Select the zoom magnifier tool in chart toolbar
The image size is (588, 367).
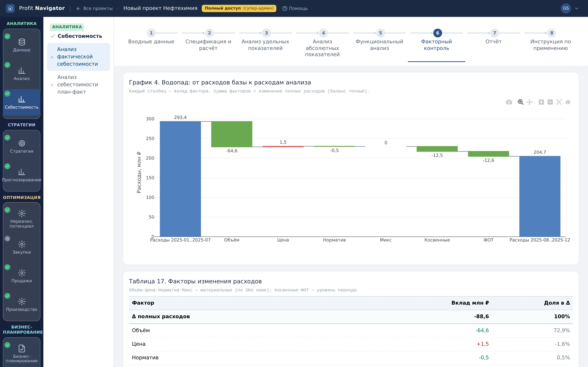[x=520, y=102]
